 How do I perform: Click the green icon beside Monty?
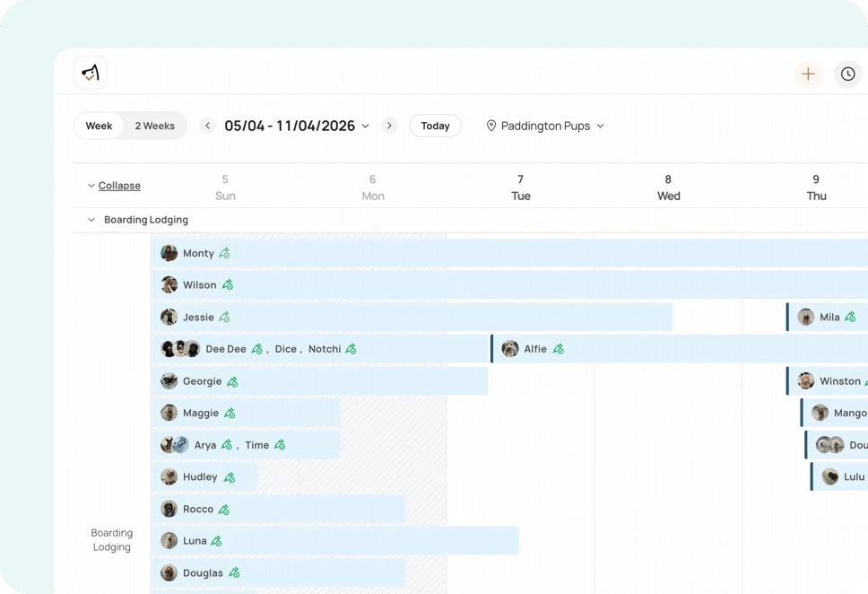tap(225, 254)
